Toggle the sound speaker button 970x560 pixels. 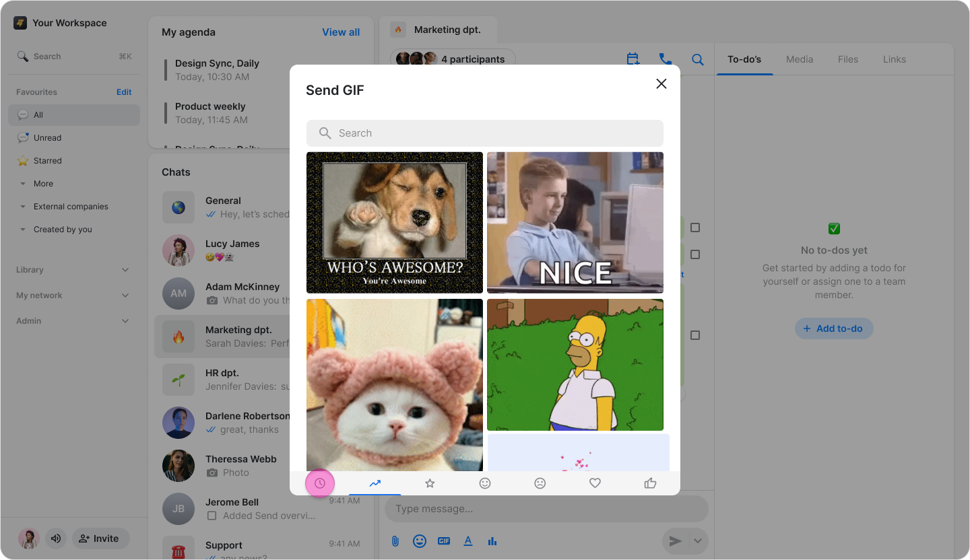(x=56, y=538)
